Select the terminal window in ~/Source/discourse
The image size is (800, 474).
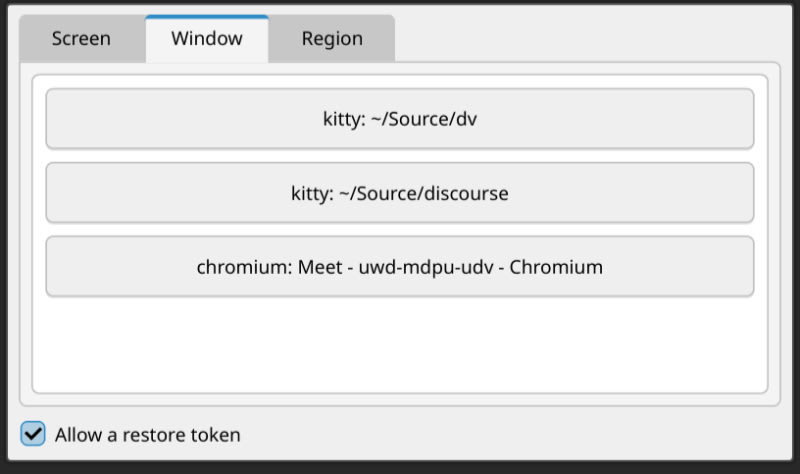click(400, 193)
